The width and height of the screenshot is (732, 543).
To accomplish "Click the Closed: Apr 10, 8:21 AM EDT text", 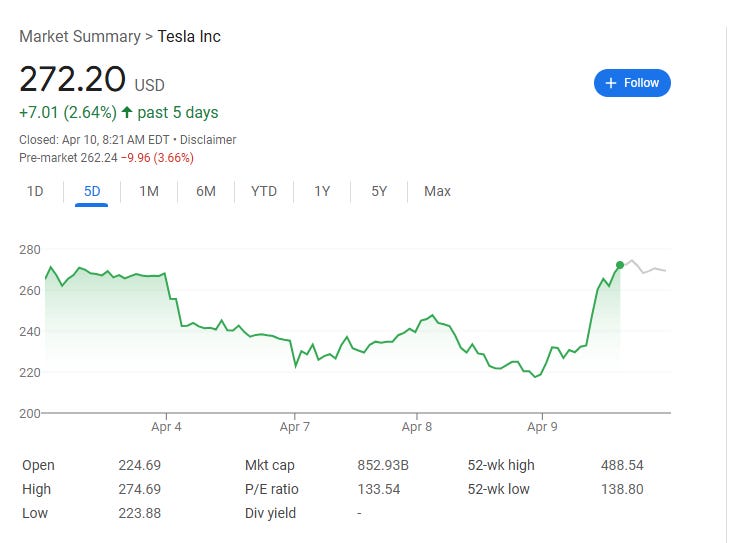I will pos(94,140).
